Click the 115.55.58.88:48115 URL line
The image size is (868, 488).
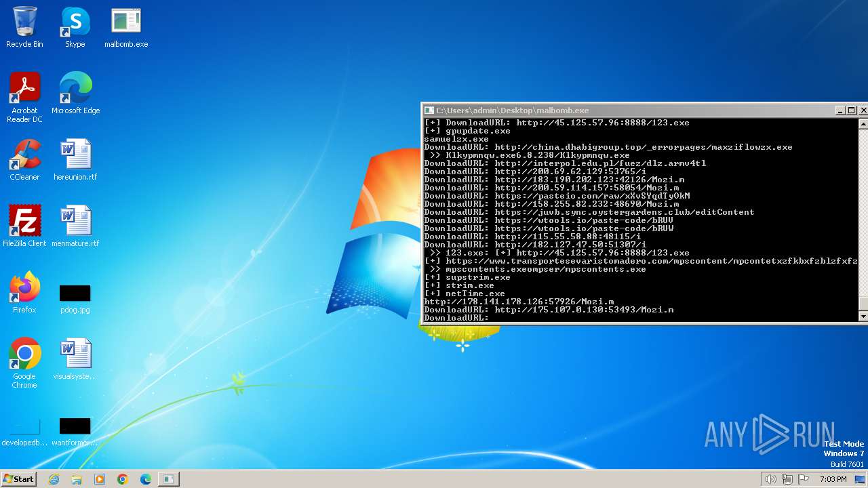click(532, 237)
